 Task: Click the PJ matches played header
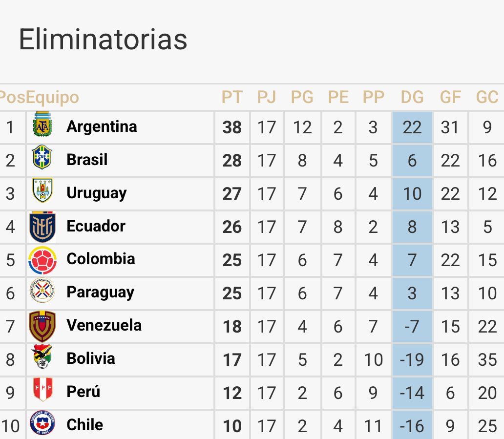pos(267,97)
